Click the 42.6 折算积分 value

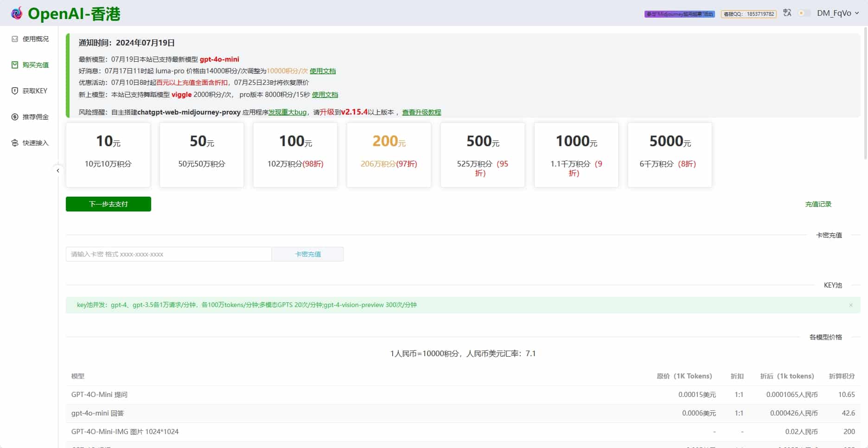[849, 413]
